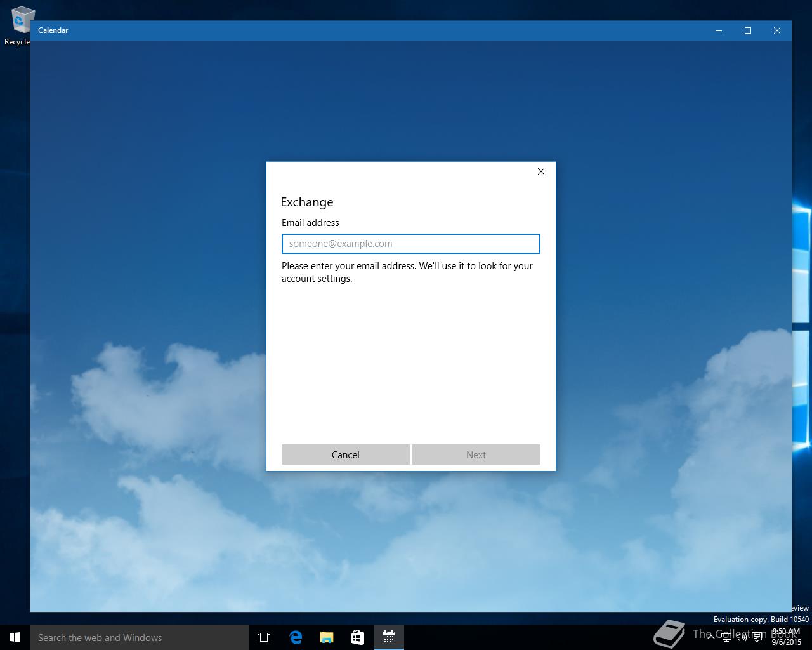Open File Explorer from the taskbar

pos(327,637)
